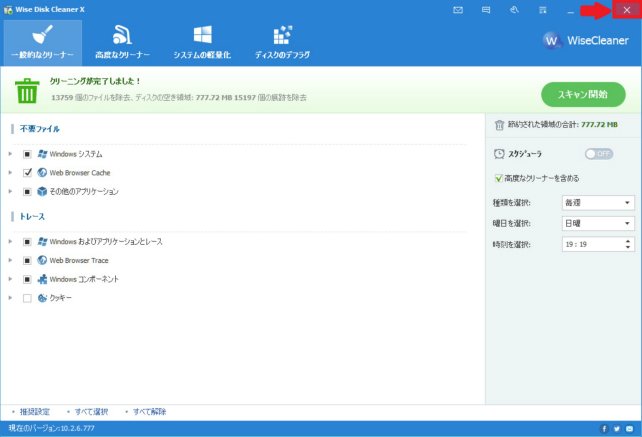Click the トレース section heading
This screenshot has width=642, height=437.
pos(32,217)
